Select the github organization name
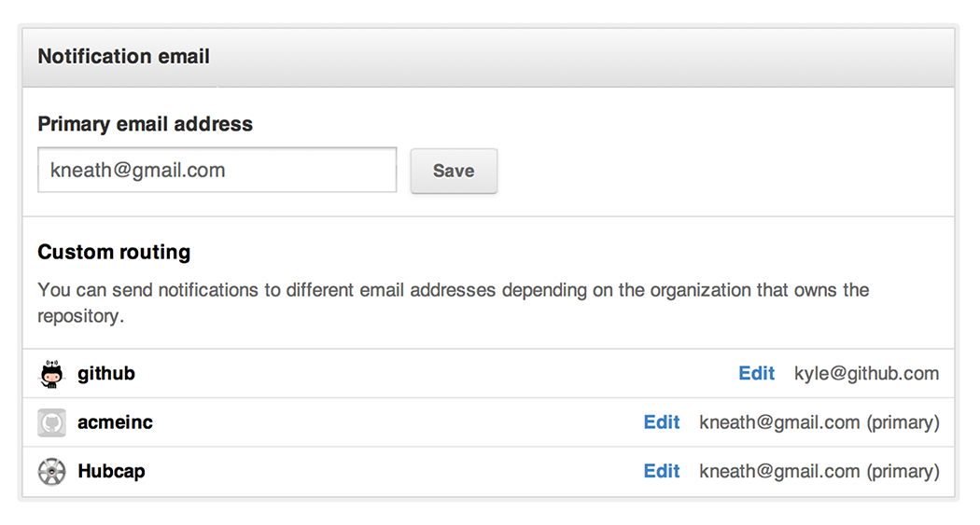 pyautogui.click(x=106, y=374)
